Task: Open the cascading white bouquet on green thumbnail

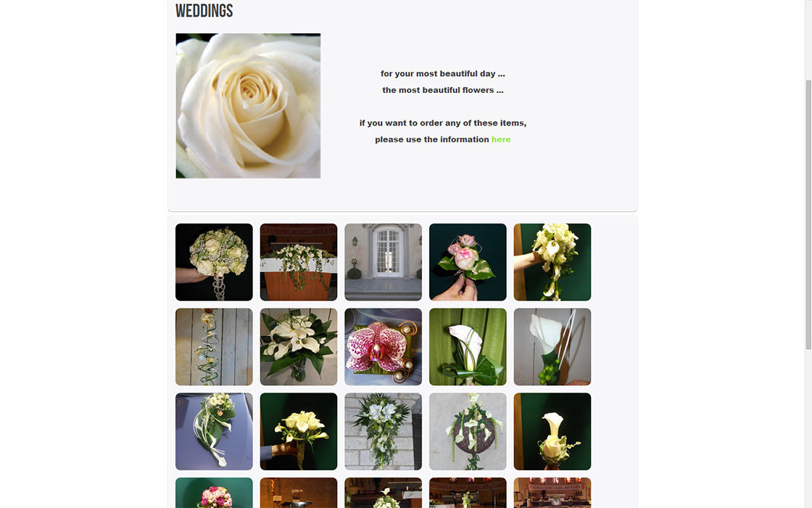Action: pos(552,262)
